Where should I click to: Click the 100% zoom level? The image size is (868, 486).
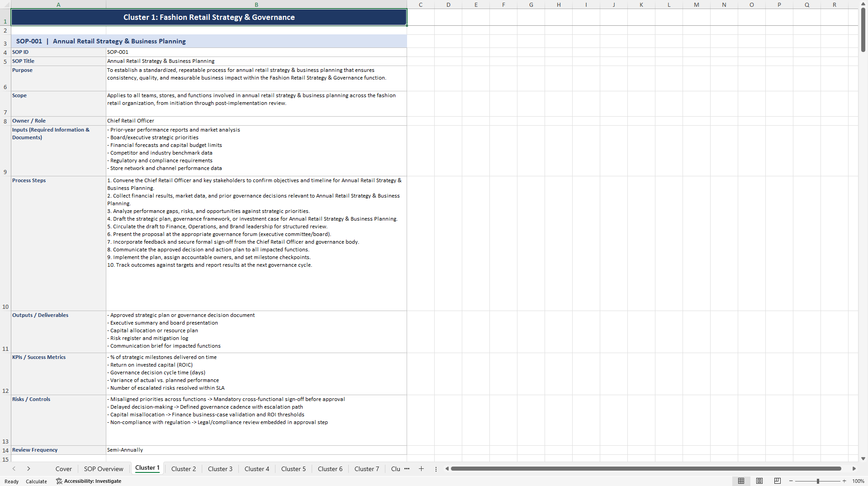(858, 481)
